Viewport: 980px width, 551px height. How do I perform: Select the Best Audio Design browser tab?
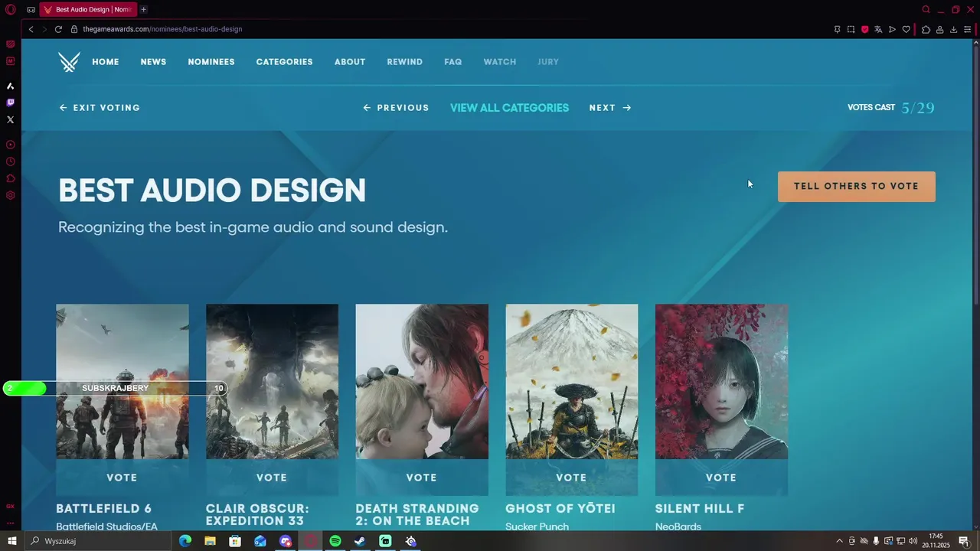coord(87,10)
